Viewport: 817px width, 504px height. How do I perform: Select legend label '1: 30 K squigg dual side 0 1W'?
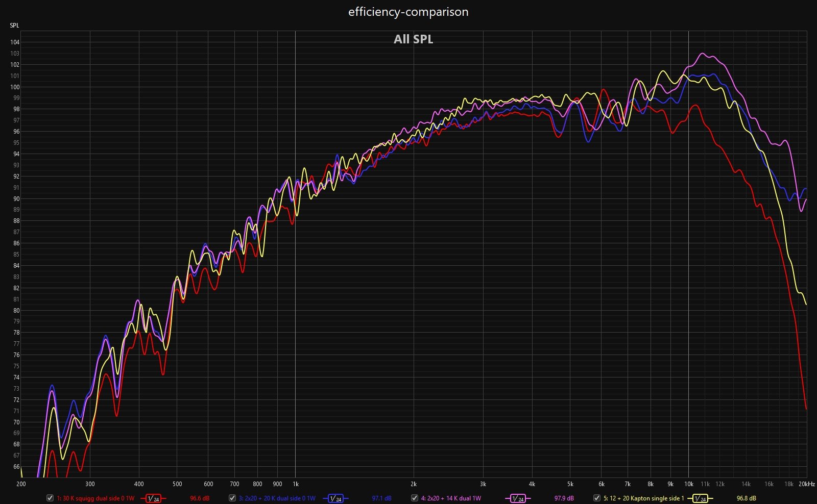tap(95, 498)
